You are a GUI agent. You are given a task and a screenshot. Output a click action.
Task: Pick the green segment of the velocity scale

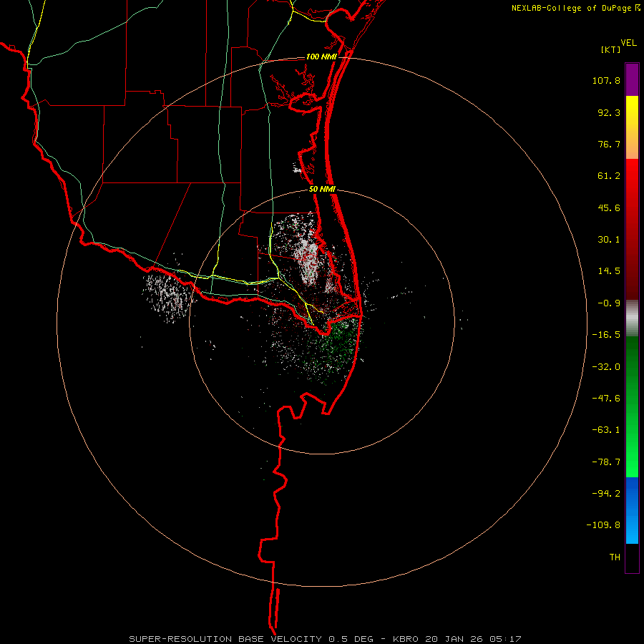[632, 406]
